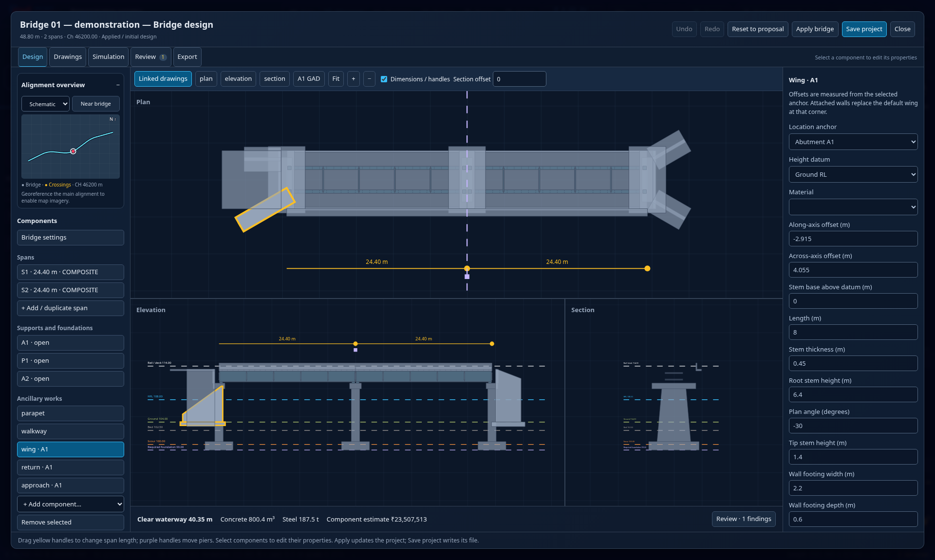Toggle Dimensions / handles checkbox

tap(384, 79)
